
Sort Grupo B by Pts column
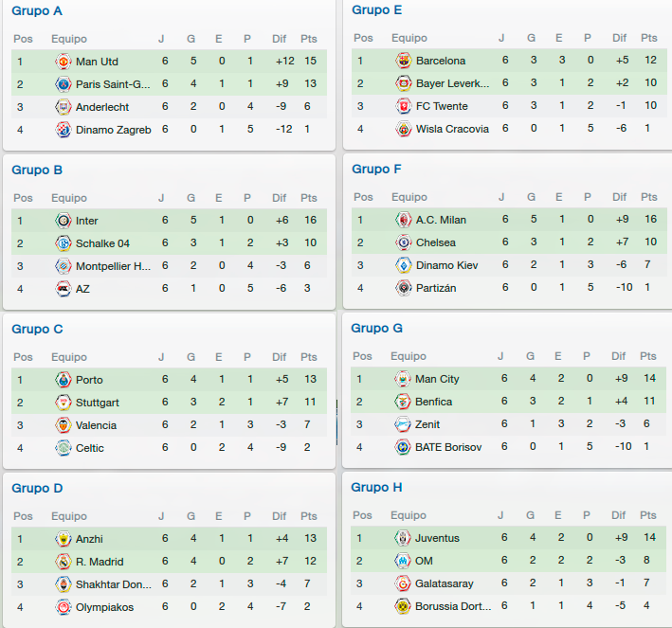tap(309, 198)
